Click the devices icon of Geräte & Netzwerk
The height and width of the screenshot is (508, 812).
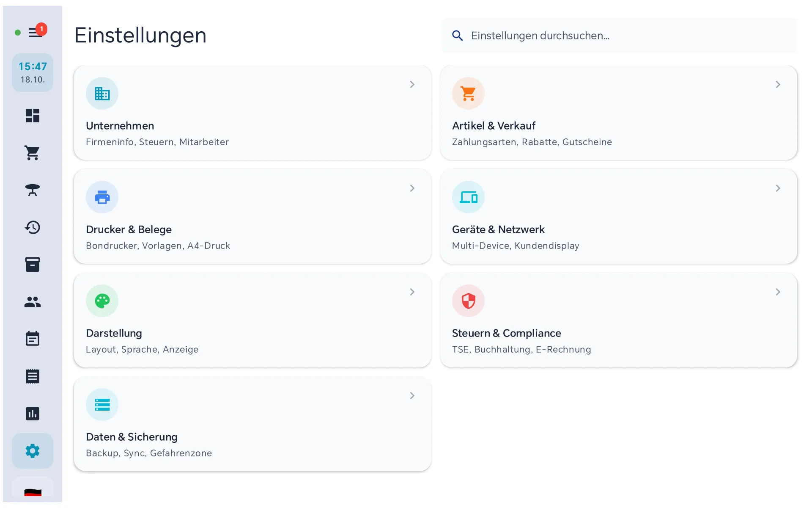pyautogui.click(x=468, y=197)
